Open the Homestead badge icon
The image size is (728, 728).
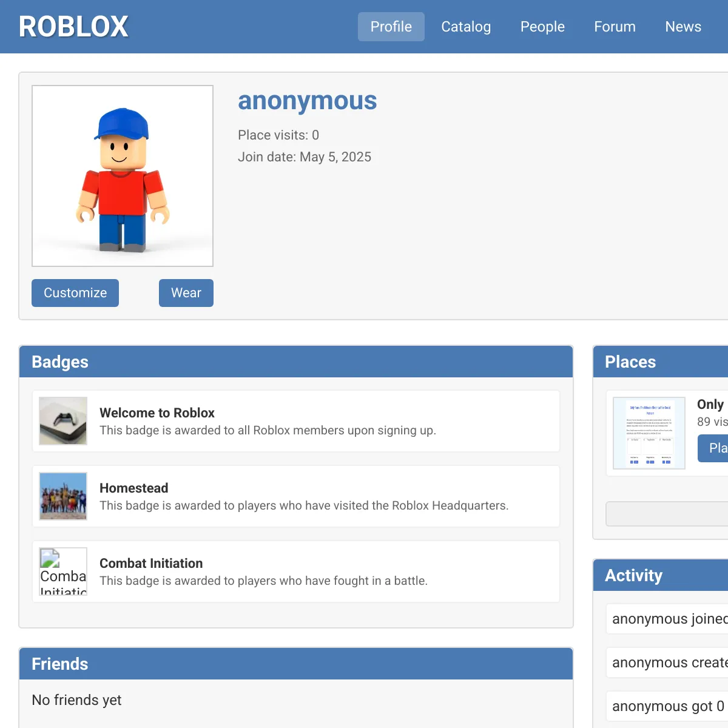[x=63, y=496]
